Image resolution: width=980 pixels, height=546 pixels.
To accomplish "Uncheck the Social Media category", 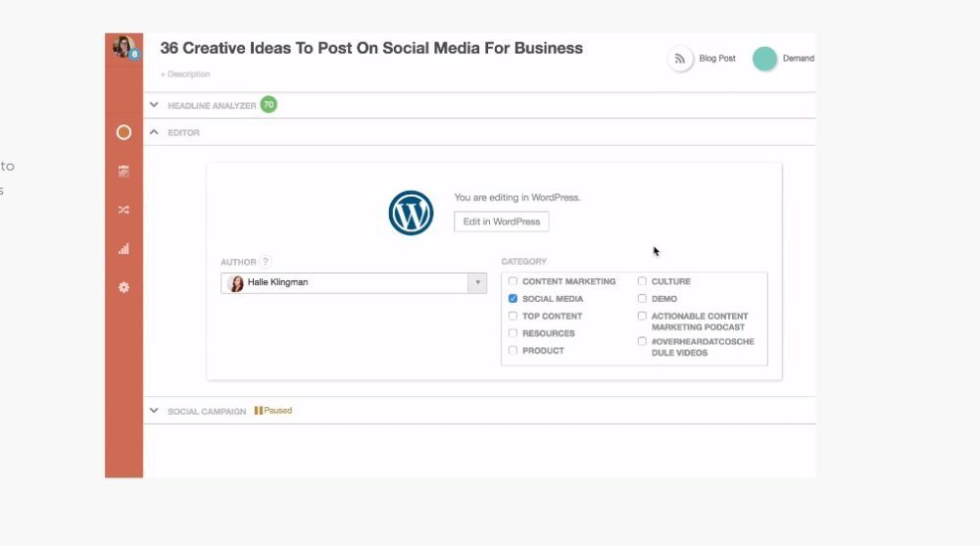I will click(513, 299).
